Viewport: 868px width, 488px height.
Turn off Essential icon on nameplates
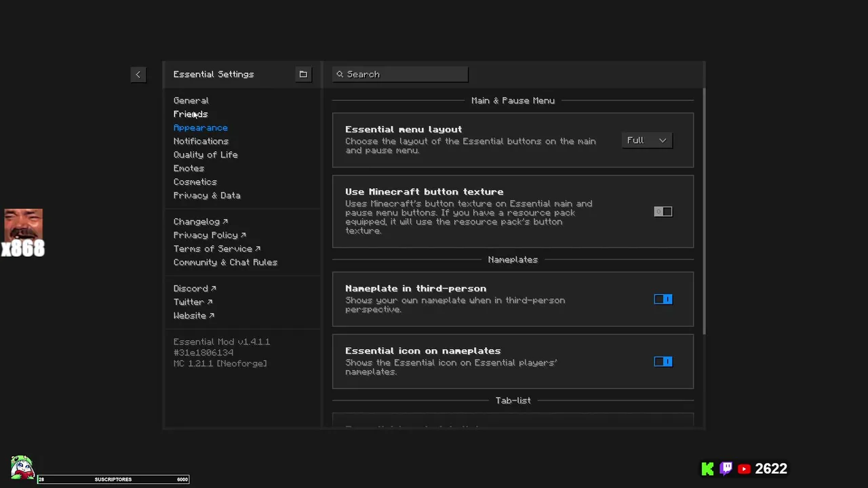coord(663,361)
